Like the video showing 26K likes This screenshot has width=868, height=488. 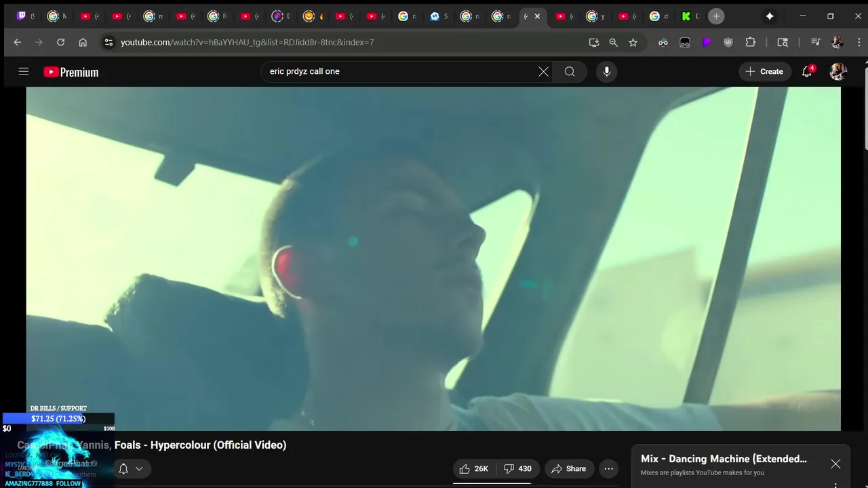tap(474, 468)
